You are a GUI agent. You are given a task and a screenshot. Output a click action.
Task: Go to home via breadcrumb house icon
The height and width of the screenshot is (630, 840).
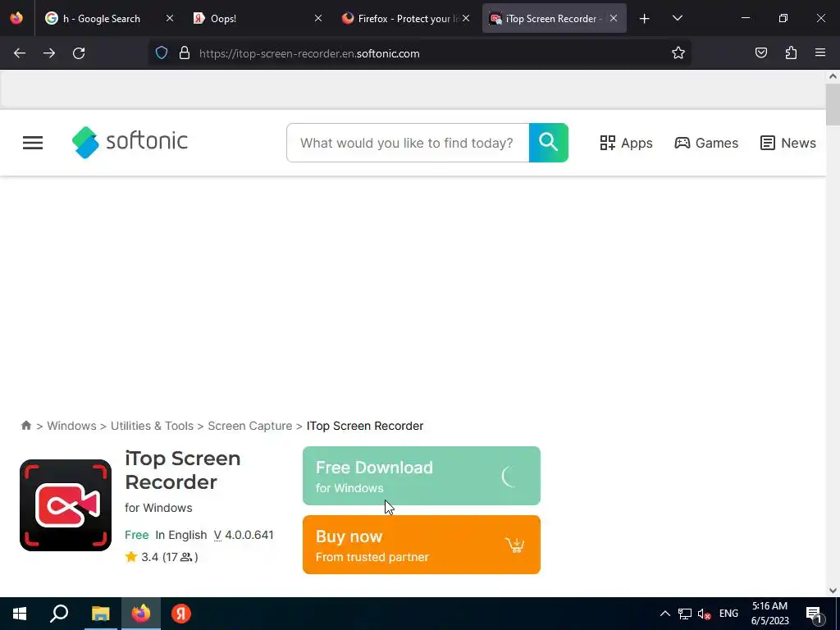(x=25, y=426)
